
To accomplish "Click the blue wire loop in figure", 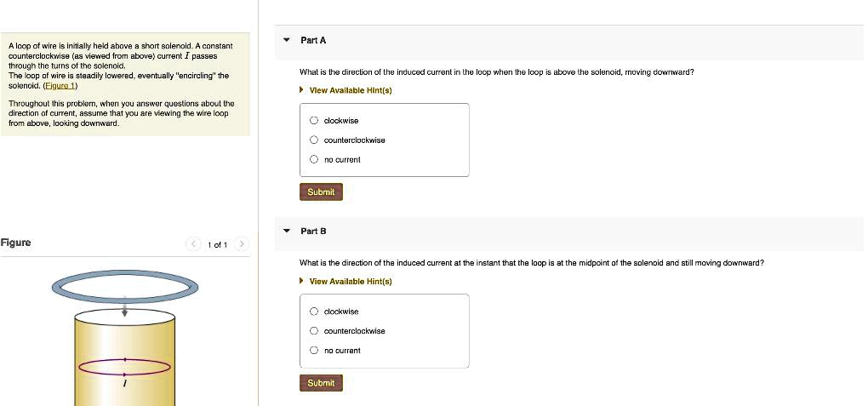I will click(x=125, y=286).
